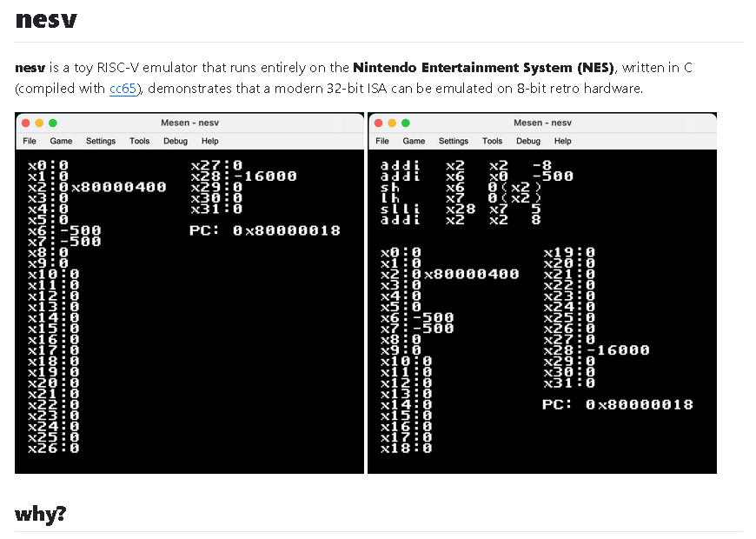Open File menu in right Mesen window

click(x=382, y=141)
